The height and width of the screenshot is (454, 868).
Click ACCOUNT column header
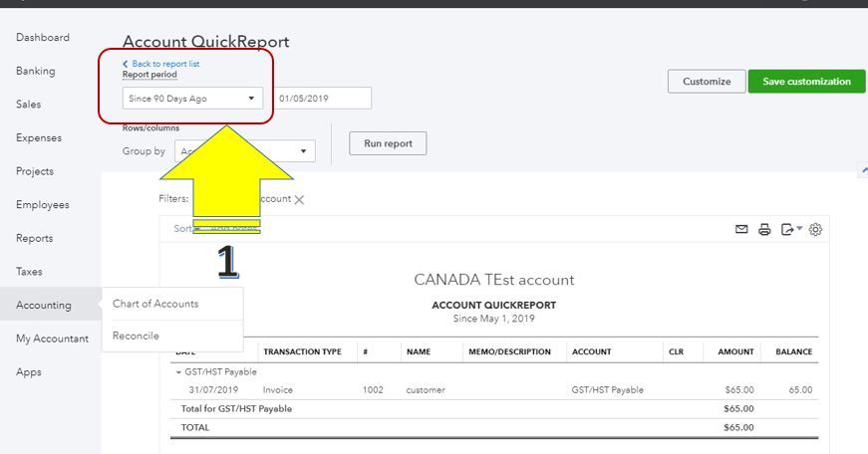tap(591, 351)
